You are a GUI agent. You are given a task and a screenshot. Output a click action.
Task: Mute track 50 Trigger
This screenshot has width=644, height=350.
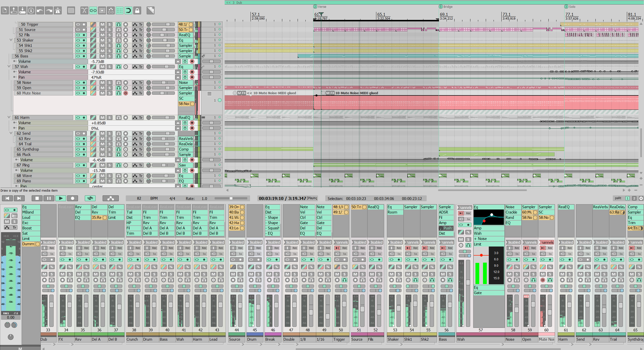[102, 24]
